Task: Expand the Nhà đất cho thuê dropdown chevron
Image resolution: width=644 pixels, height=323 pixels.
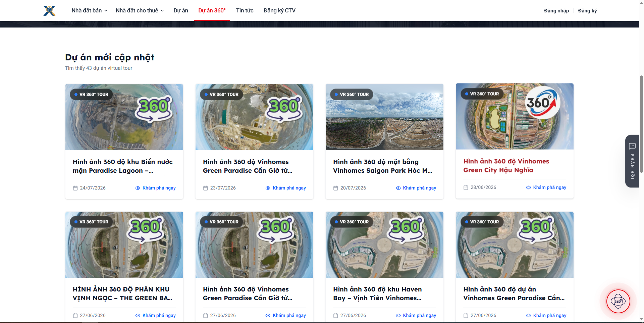Action: (x=162, y=11)
